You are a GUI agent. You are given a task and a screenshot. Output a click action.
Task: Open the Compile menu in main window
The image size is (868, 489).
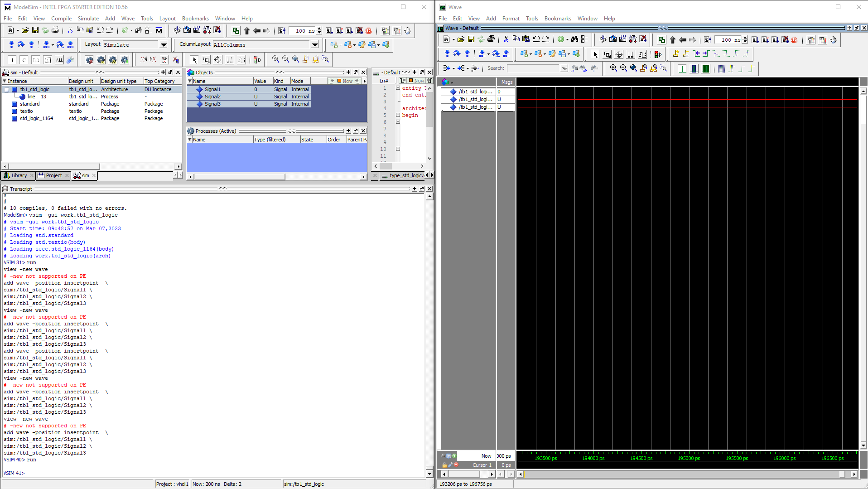click(x=61, y=19)
